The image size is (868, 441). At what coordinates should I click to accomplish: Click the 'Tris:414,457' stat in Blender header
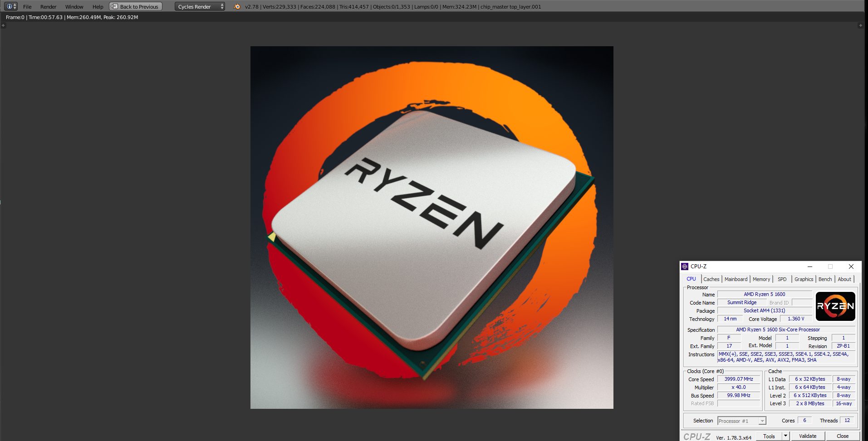click(354, 7)
